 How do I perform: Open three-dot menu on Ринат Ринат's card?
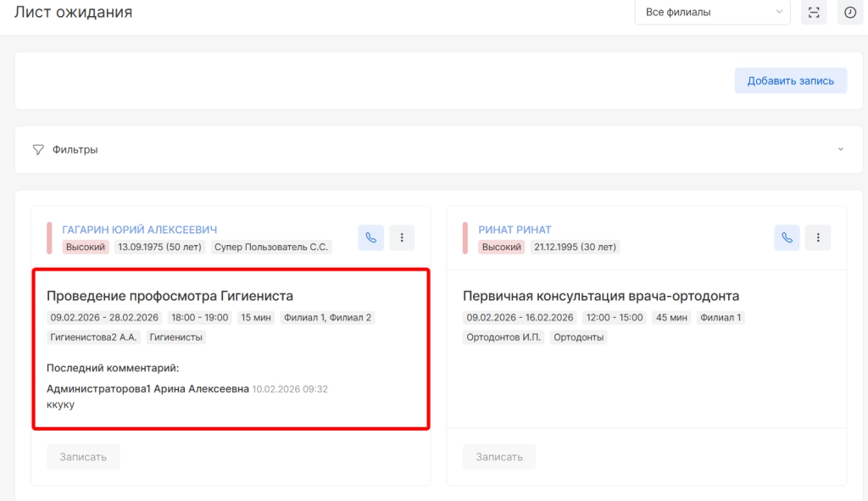coord(818,238)
